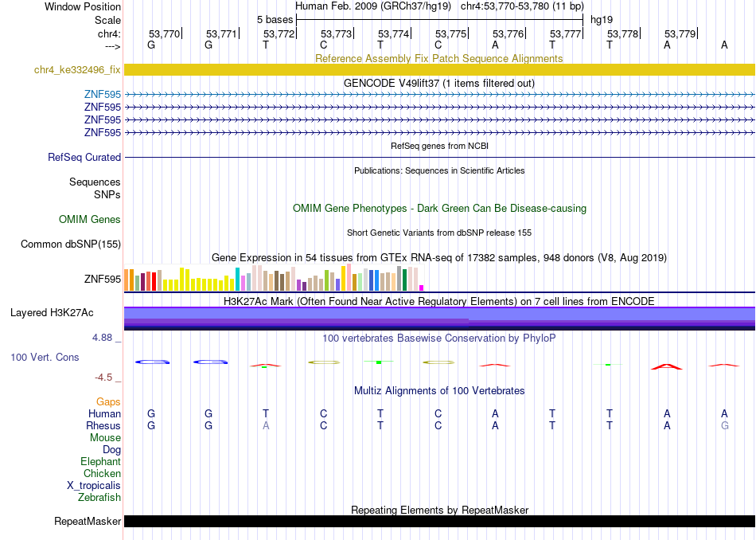
Task: Click the ZNF595 GTEx expression bar chart
Action: [274, 277]
